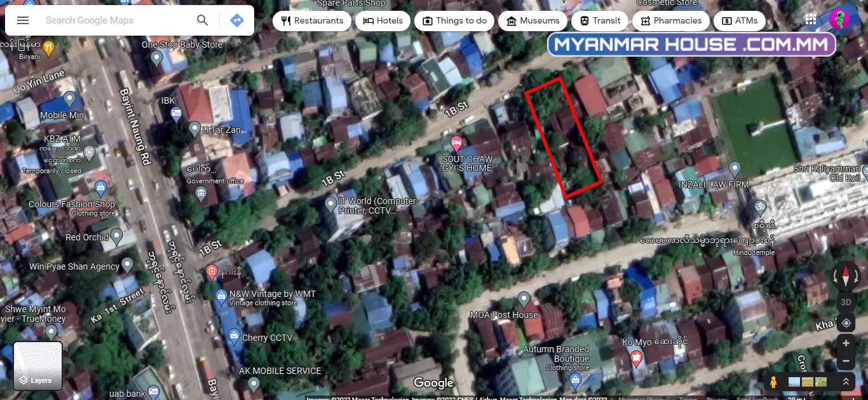Open the INZALI LAW FIRM place marker
This screenshot has height=400, width=868.
pyautogui.click(x=735, y=169)
